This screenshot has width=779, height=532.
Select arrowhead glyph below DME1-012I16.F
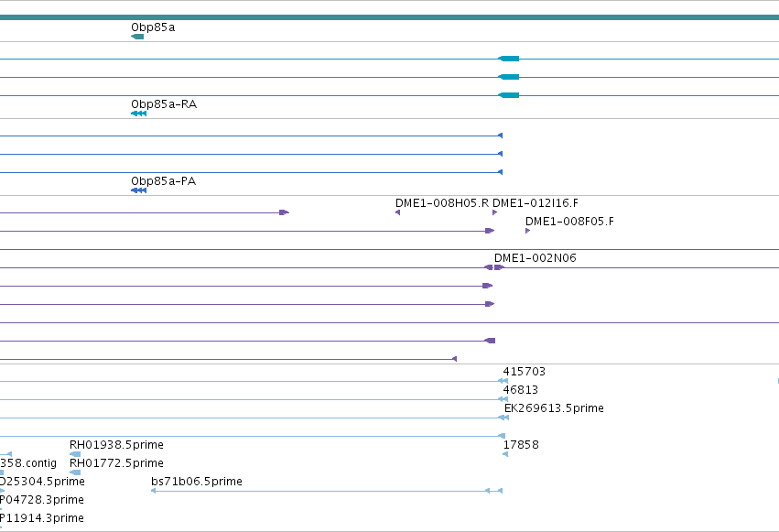(495, 212)
